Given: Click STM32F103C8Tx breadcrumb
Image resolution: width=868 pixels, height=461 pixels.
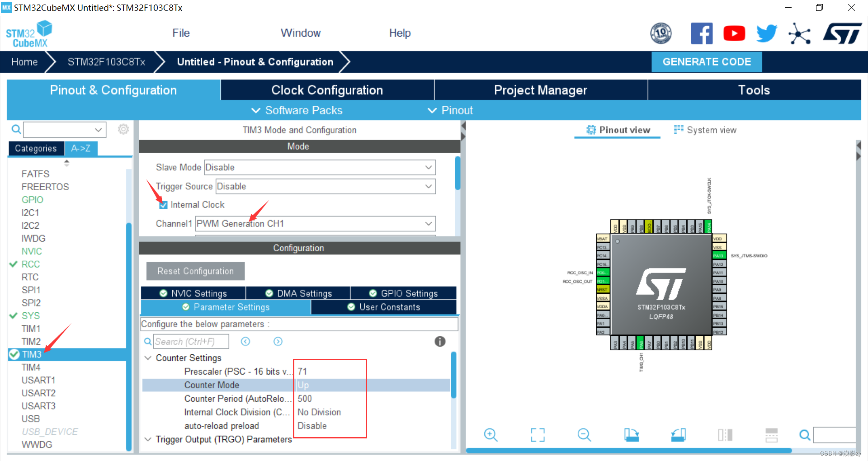Looking at the screenshot, I should pyautogui.click(x=107, y=62).
